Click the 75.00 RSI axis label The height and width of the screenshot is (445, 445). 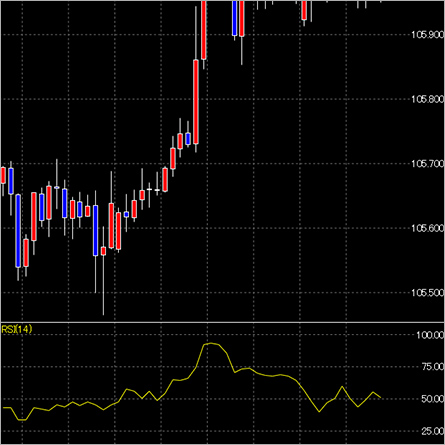pos(433,367)
